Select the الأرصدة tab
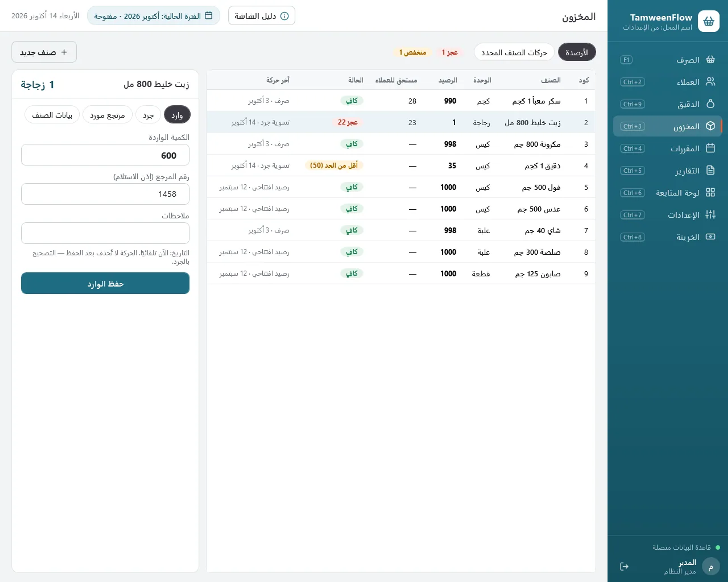 577,52
